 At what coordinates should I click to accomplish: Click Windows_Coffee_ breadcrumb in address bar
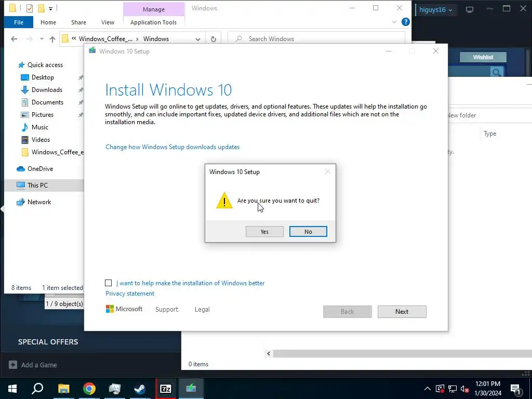coord(105,39)
